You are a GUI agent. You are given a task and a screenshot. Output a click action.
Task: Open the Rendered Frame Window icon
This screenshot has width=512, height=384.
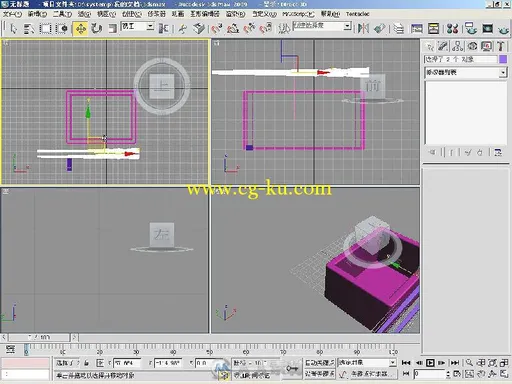(487, 29)
